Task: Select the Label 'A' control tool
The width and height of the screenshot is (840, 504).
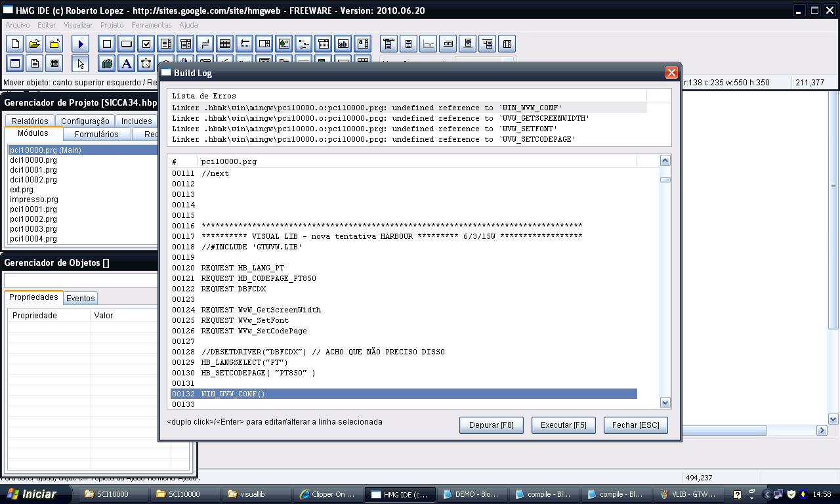Action: [x=127, y=64]
